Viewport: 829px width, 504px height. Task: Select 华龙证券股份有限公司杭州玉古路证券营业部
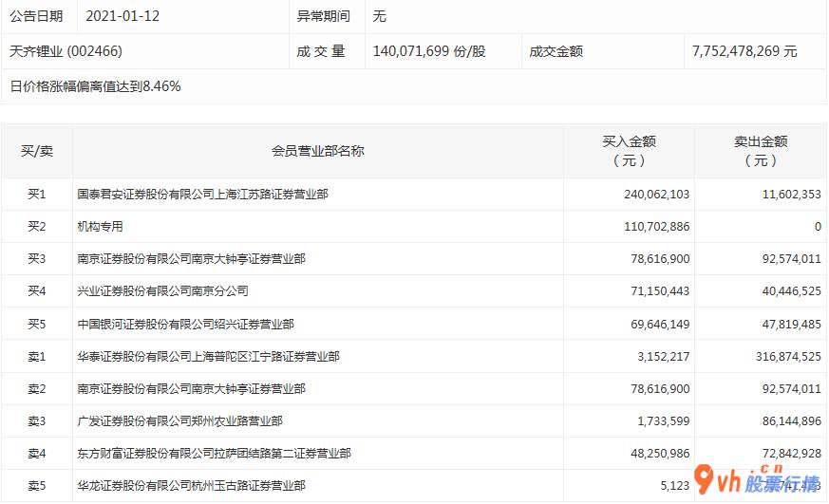point(192,486)
